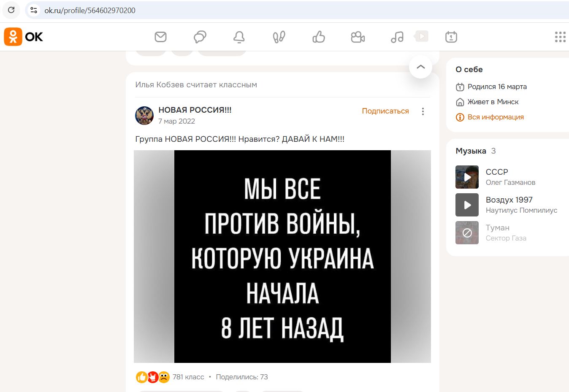
Task: Click the OK logo home link
Action: coord(24,37)
